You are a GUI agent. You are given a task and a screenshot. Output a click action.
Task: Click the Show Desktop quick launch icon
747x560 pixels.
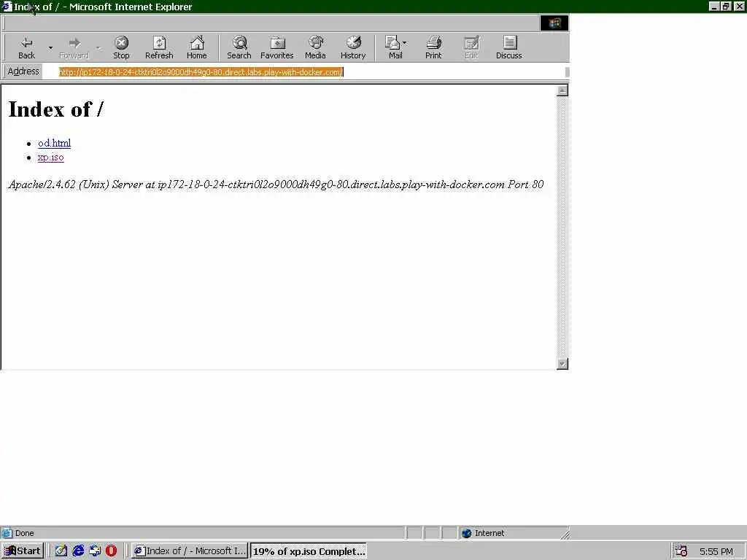[61, 551]
